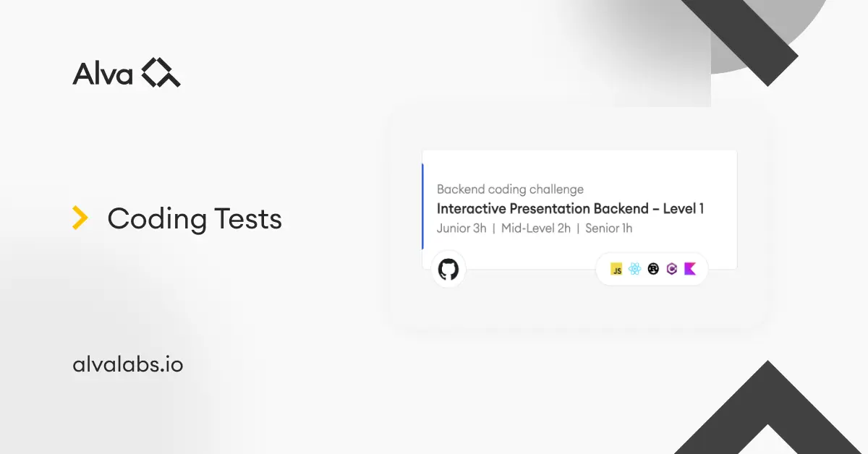The image size is (868, 454).
Task: Select the React atom icon
Action: pos(635,269)
